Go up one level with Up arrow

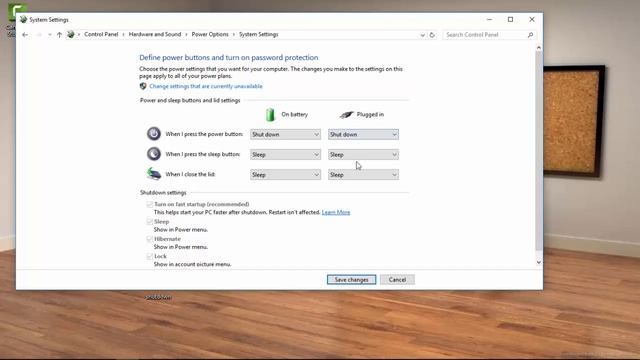point(59,35)
